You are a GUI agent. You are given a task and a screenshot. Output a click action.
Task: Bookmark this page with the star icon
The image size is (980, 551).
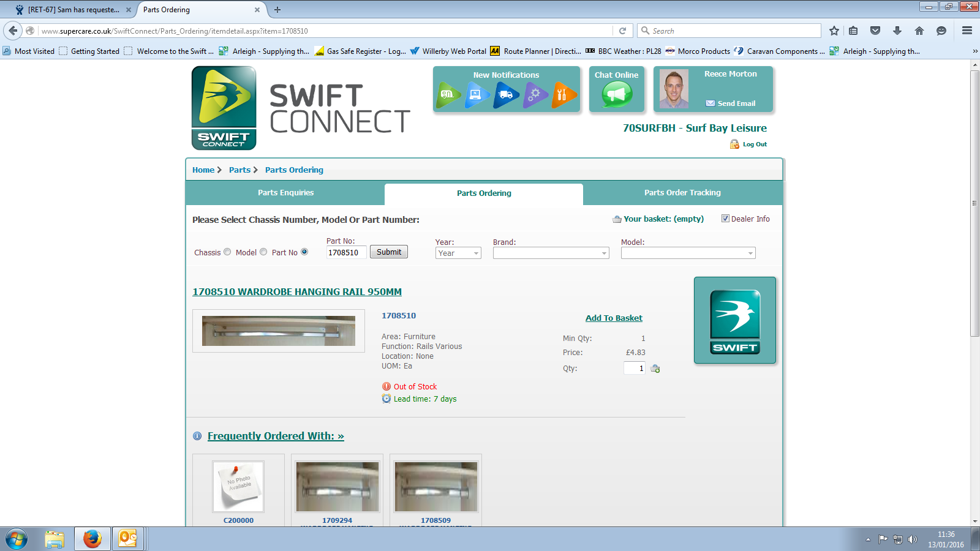click(834, 31)
